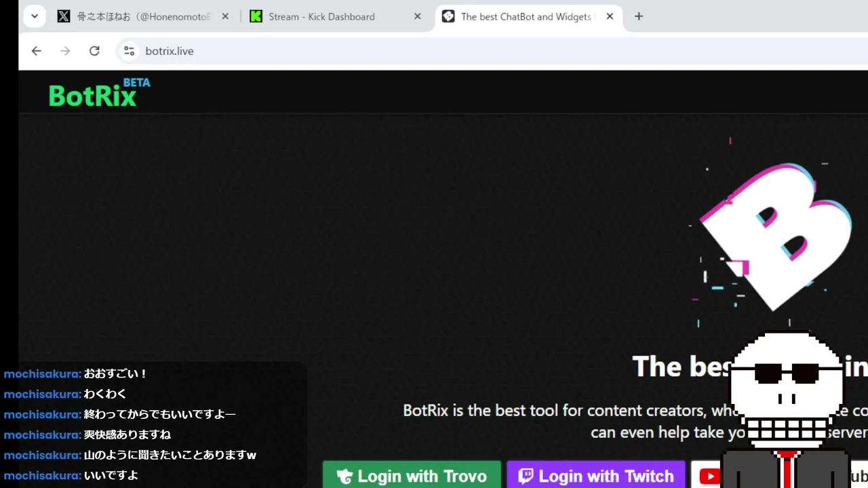Reload the botrix.live page

(x=94, y=51)
